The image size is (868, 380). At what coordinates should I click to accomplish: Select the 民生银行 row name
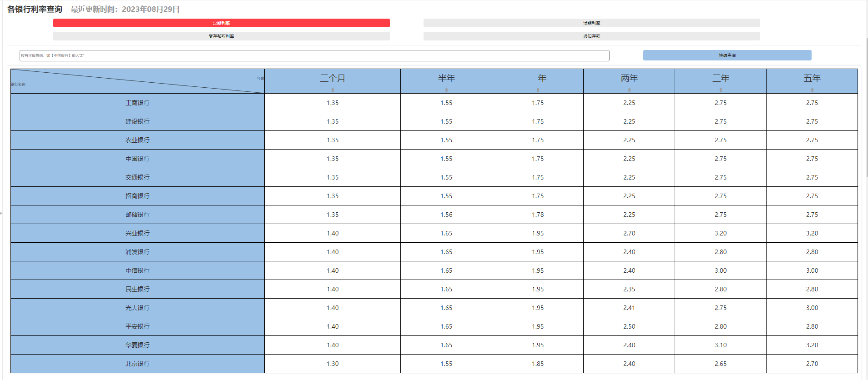pos(137,289)
